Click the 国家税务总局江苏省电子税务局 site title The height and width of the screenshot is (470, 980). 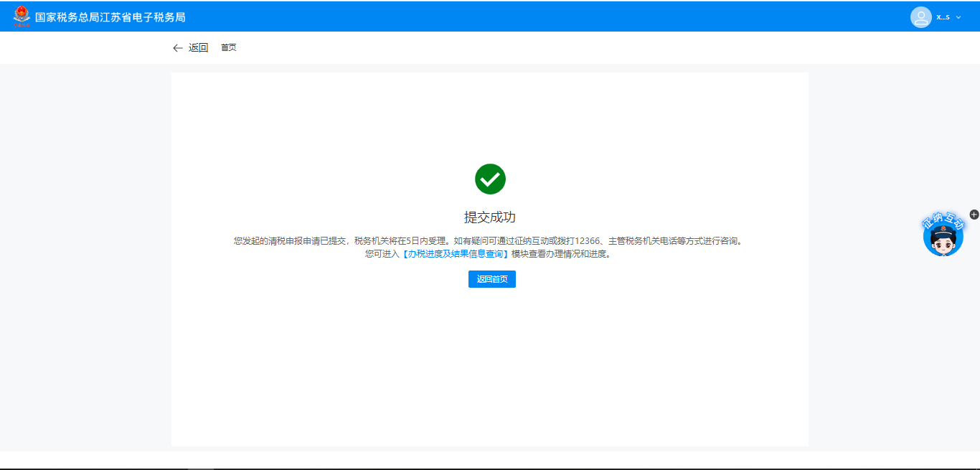pyautogui.click(x=110, y=17)
